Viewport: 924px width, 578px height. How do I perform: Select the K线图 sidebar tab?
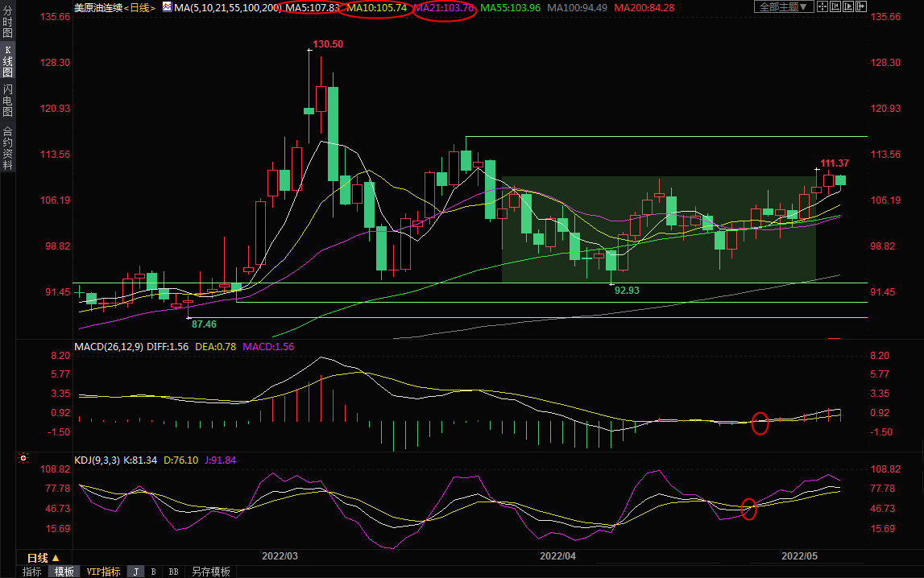(x=7, y=60)
